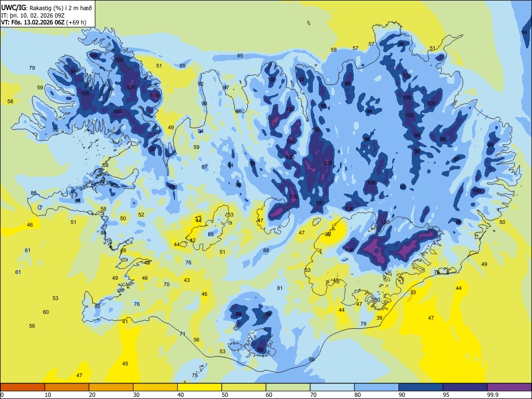Viewport: 532px width, 399px height.
Task: Click the legend tick label '99.9'
Action: pyautogui.click(x=492, y=395)
